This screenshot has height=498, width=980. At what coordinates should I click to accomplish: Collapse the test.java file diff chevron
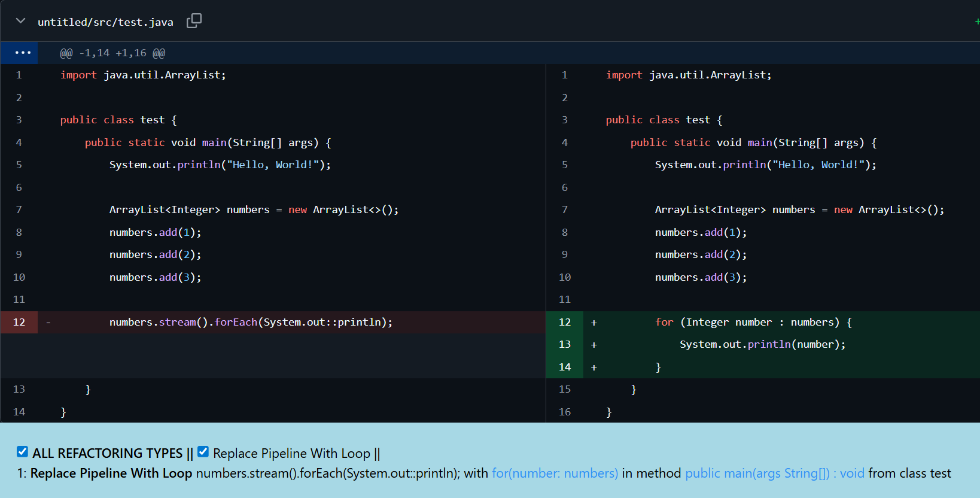tap(20, 21)
